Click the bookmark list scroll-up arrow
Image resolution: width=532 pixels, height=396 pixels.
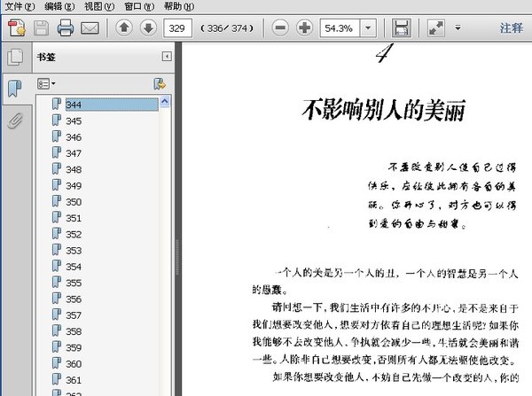pos(165,101)
